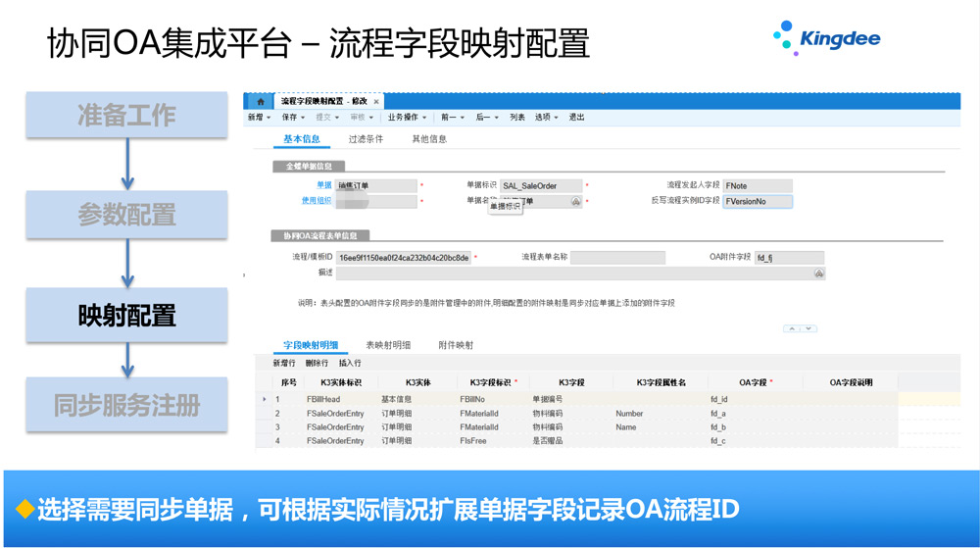Viewport: 980px width, 548px height.
Task: Switch to the 基本信息 tab
Action: (302, 139)
